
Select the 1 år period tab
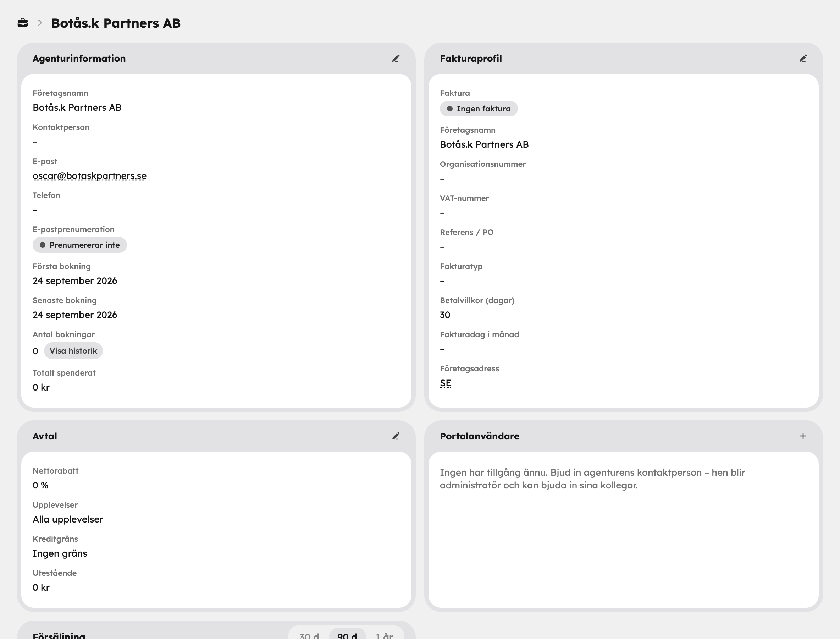tap(384, 635)
